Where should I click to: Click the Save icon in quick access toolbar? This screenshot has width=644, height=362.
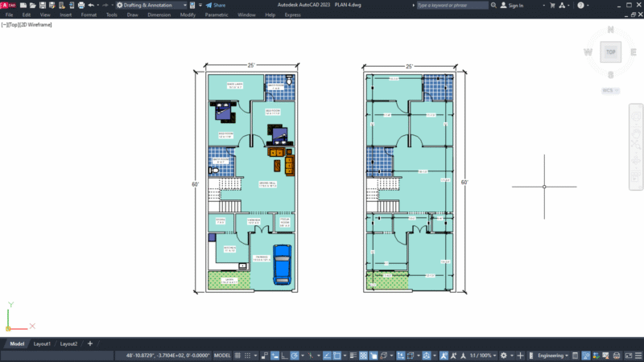click(43, 6)
